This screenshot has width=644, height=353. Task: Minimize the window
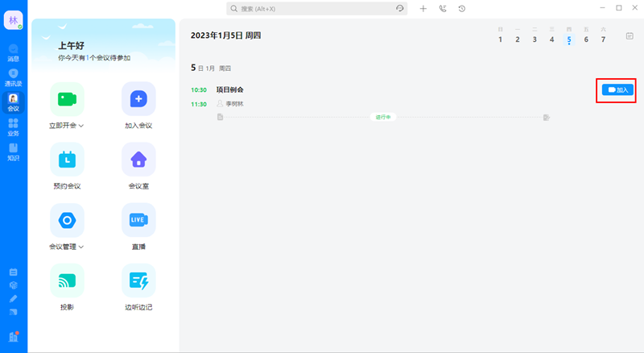click(602, 8)
